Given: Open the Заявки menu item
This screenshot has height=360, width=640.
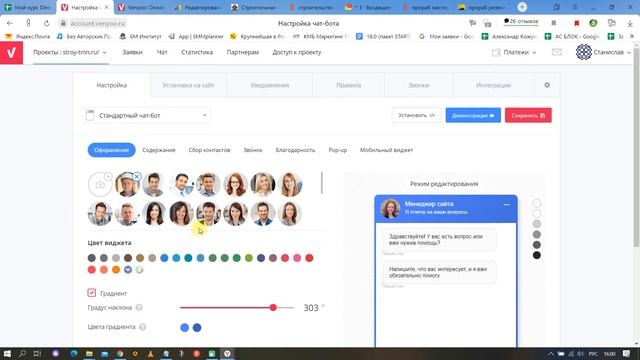Looking at the screenshot, I should [132, 52].
